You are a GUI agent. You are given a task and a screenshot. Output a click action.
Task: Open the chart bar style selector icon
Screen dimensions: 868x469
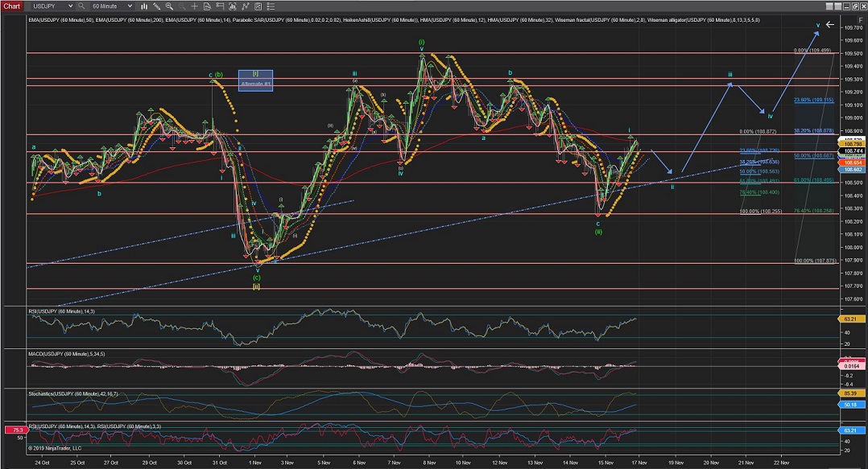point(143,6)
